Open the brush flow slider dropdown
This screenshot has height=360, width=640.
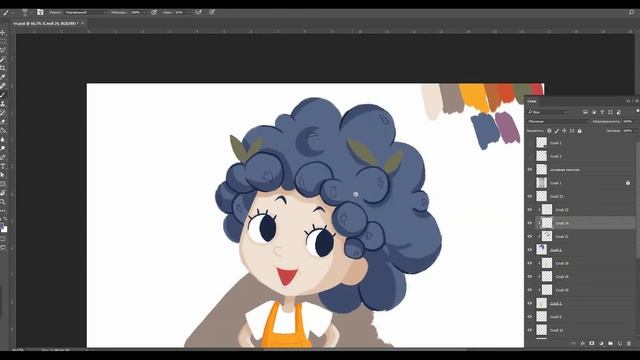coord(189,13)
